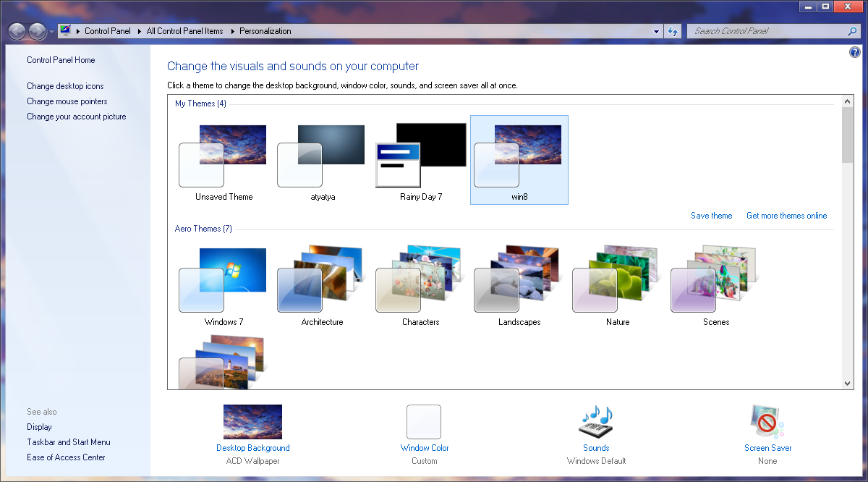The image size is (868, 482).
Task: Click in the Search Control Panel field
Action: (767, 31)
